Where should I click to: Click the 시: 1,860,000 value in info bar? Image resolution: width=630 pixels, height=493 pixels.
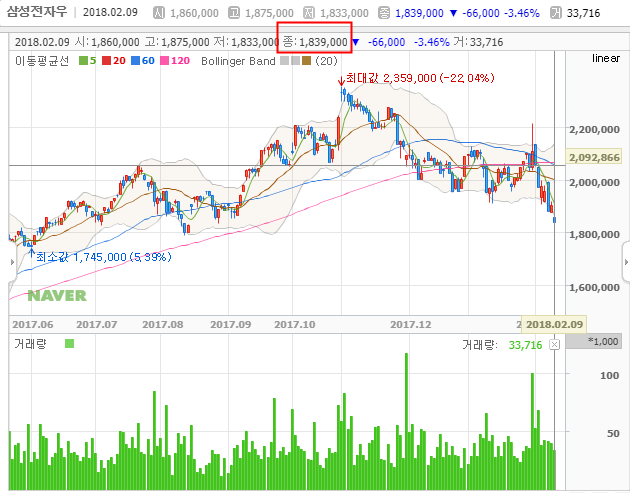(107, 42)
